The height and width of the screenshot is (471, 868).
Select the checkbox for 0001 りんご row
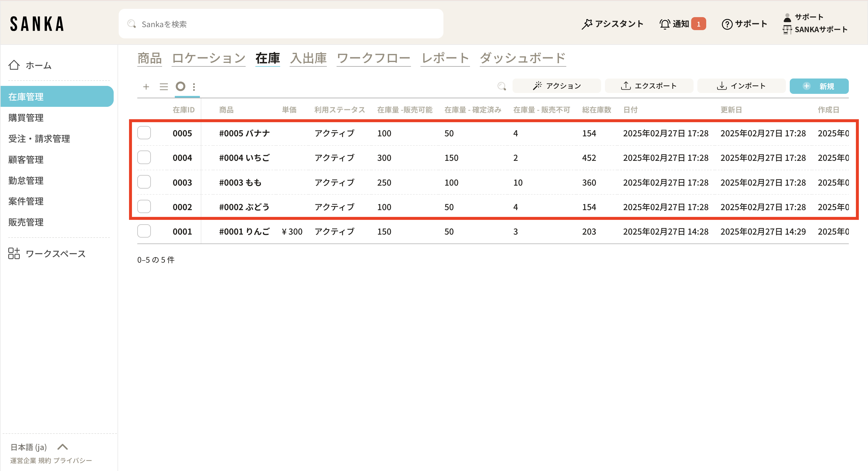tap(144, 231)
